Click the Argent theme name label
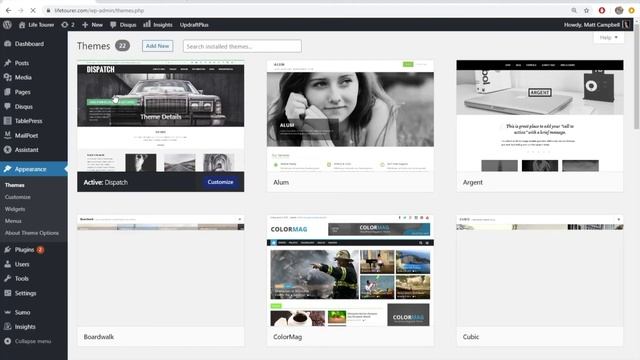This screenshot has width=640, height=360. tap(473, 182)
